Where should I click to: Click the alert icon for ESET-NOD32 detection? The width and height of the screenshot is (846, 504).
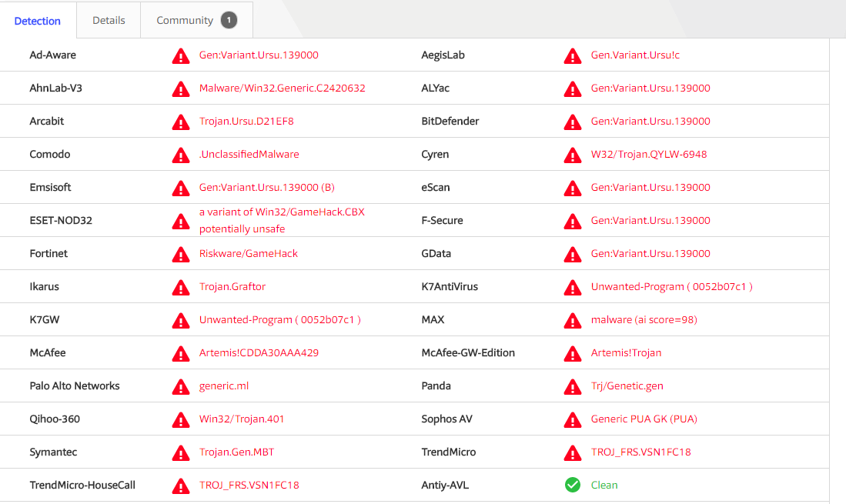tap(180, 221)
